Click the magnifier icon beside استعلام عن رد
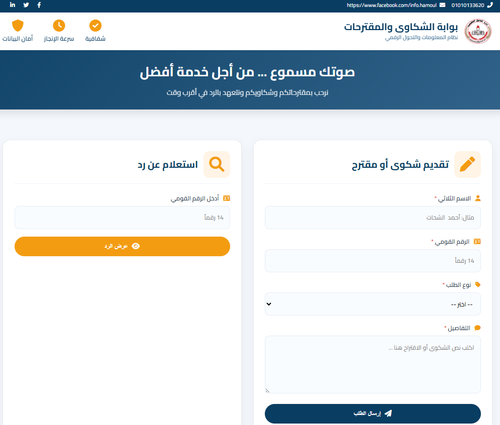The height and width of the screenshot is (425, 500). pyautogui.click(x=217, y=164)
